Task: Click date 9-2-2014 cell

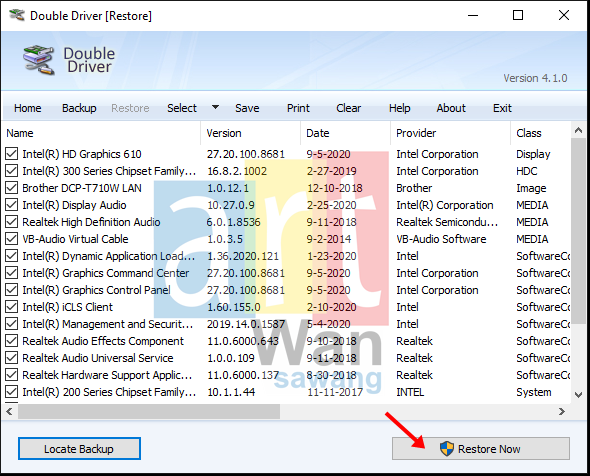Action: [x=328, y=239]
